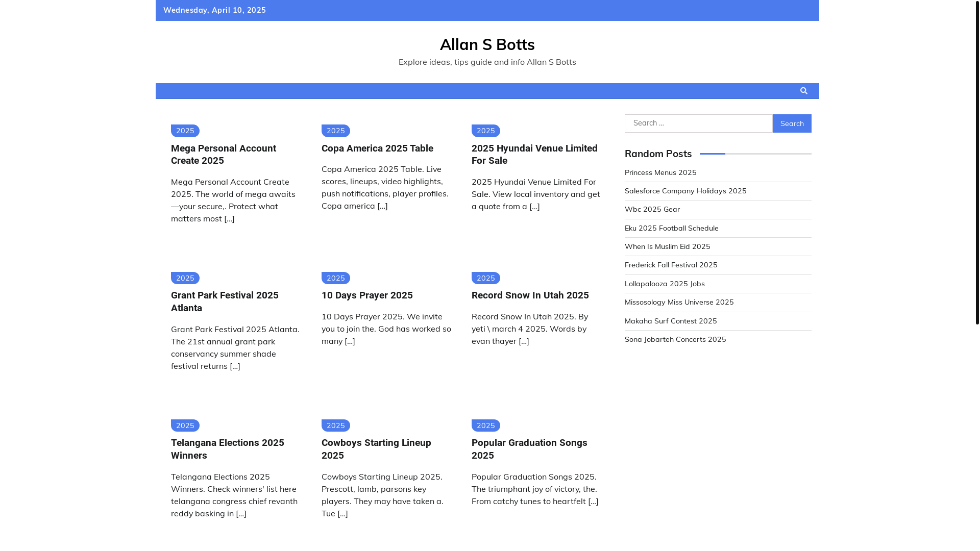Open the Allan S Botts site title
980x551 pixels.
[x=487, y=44]
